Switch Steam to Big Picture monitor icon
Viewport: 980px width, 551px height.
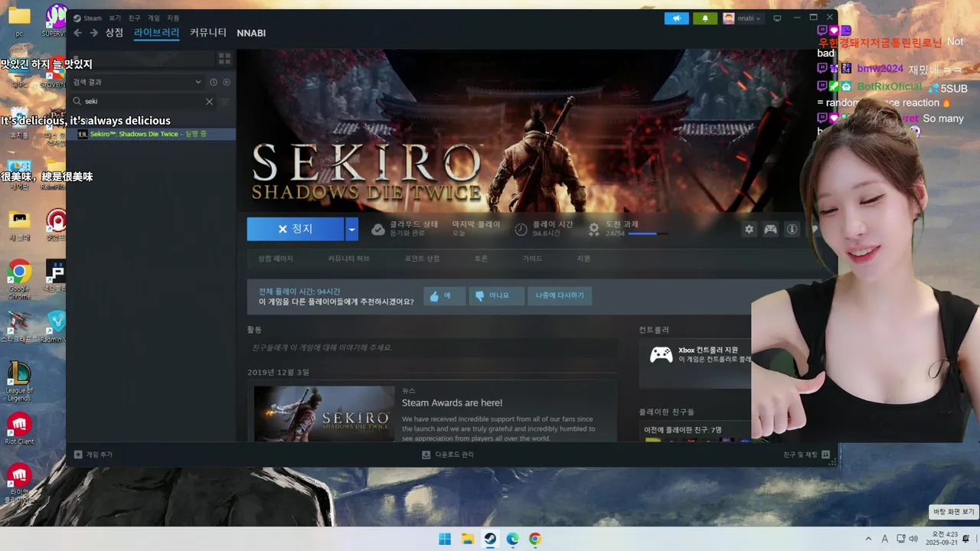(x=777, y=18)
